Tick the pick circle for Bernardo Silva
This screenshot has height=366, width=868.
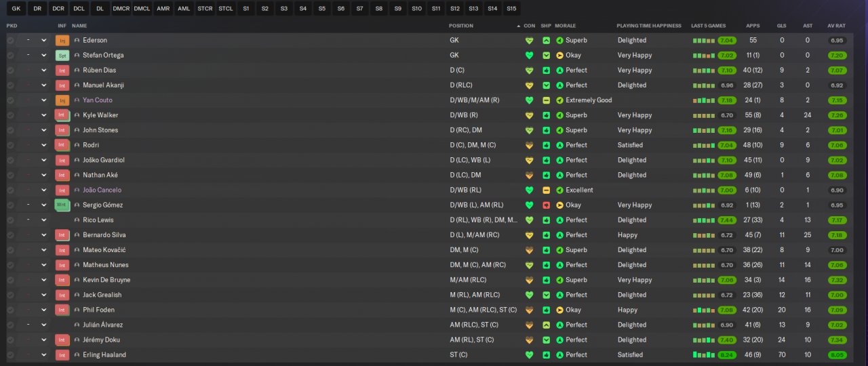click(10, 235)
